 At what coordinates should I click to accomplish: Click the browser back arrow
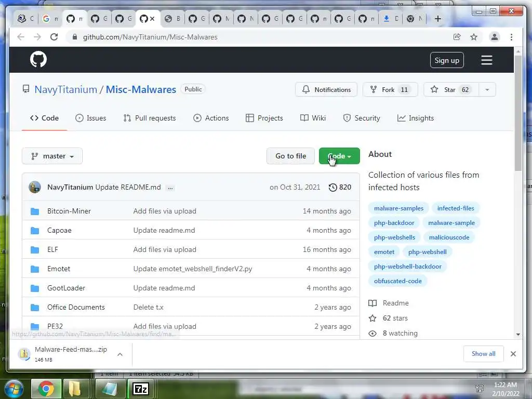click(21, 37)
